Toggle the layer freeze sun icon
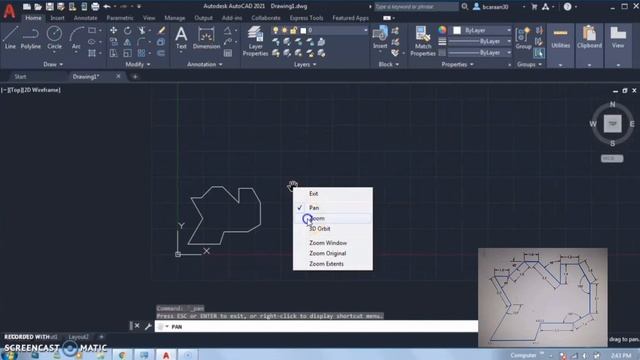Image resolution: width=640 pixels, height=360 pixels. pos(284,31)
